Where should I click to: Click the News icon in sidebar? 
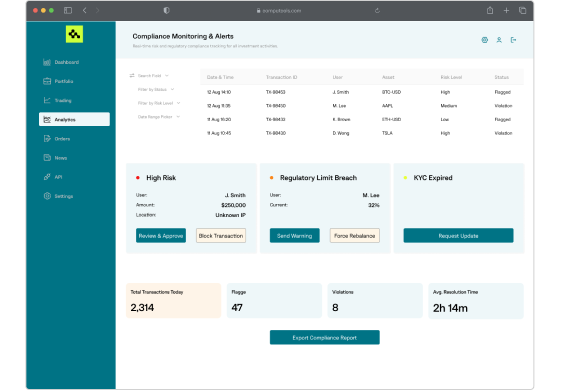coord(47,158)
